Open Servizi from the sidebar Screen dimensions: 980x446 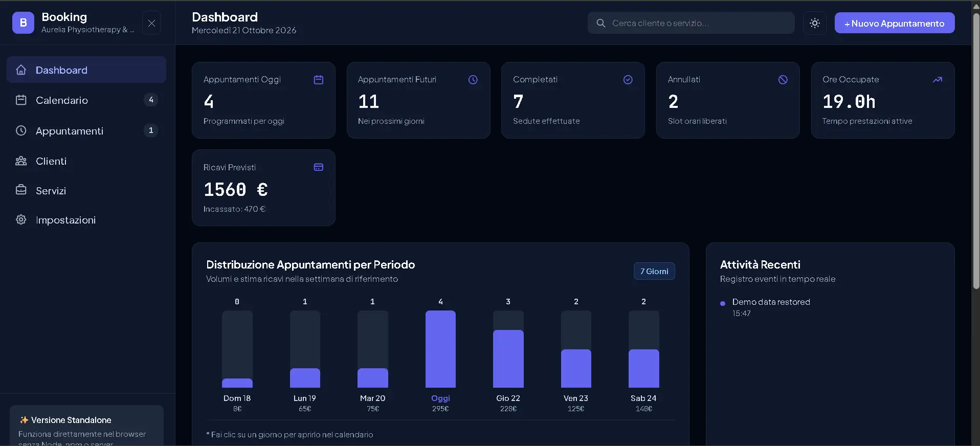[86, 191]
